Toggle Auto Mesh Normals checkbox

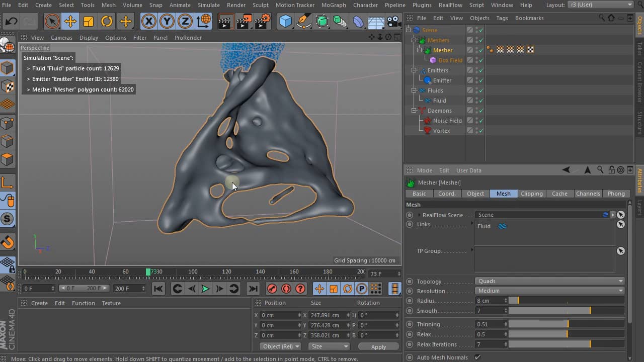click(477, 357)
